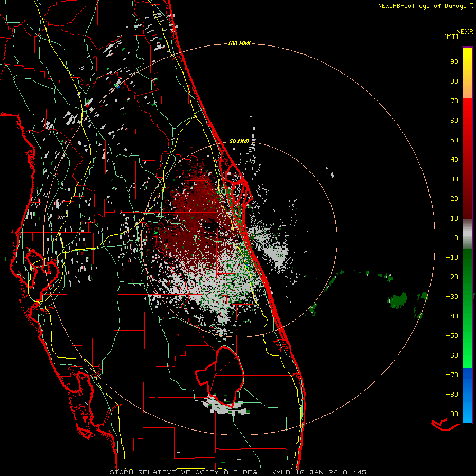Click the -90 value on velocity scale
The image size is (476, 476).
click(452, 414)
